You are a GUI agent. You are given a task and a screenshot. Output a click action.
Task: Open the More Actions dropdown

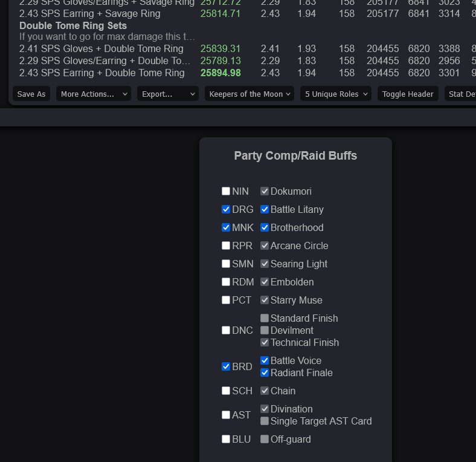(94, 94)
